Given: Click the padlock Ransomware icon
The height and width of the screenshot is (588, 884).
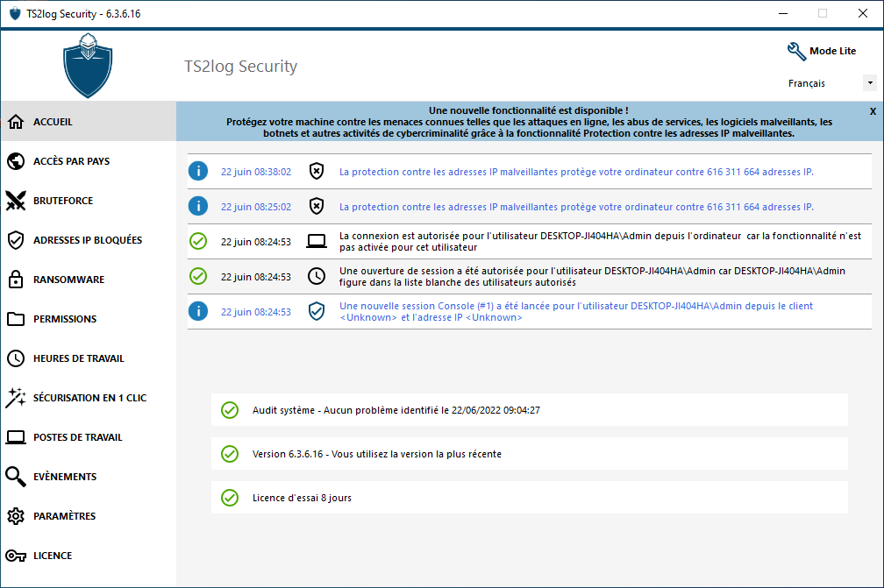Looking at the screenshot, I should click(x=16, y=280).
